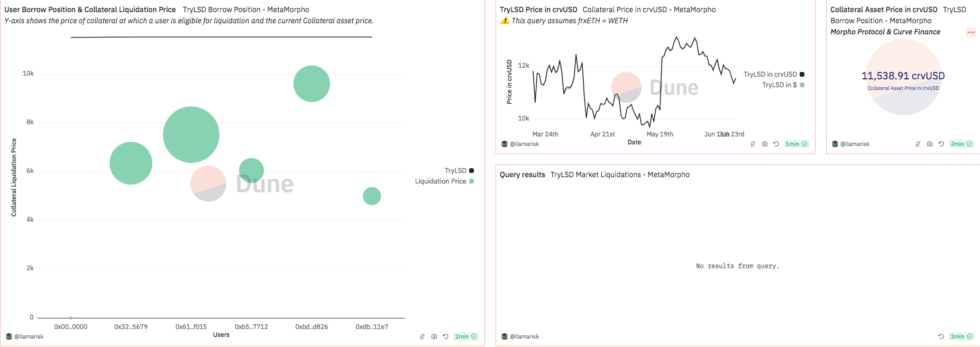This screenshot has height=347, width=980.
Task: Click the TryLSD black legend color marker in the bubble chart
Action: coord(471,170)
